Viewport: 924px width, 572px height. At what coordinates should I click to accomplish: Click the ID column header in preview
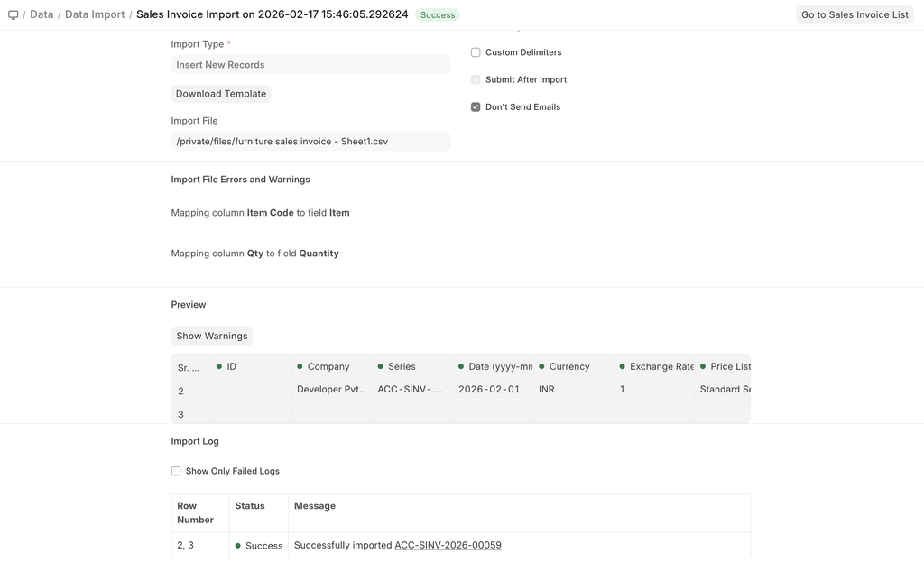point(232,367)
